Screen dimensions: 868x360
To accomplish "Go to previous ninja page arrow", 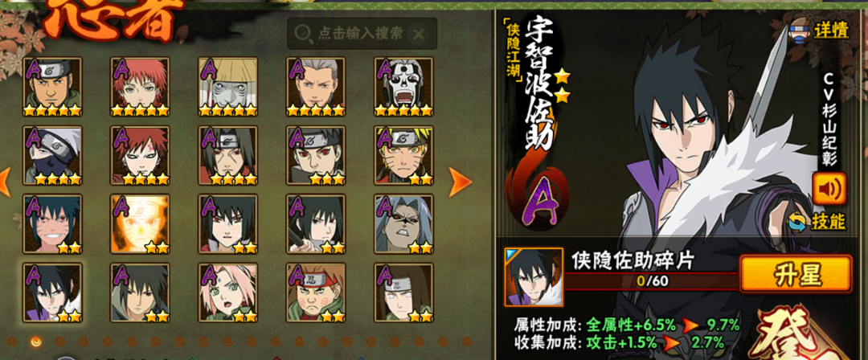I will click(x=5, y=182).
